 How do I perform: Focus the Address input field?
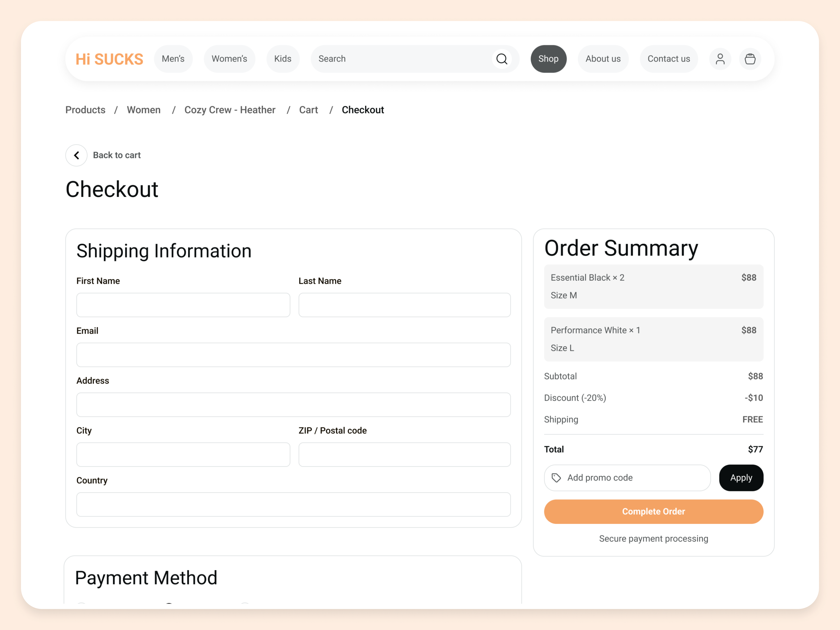coord(293,405)
